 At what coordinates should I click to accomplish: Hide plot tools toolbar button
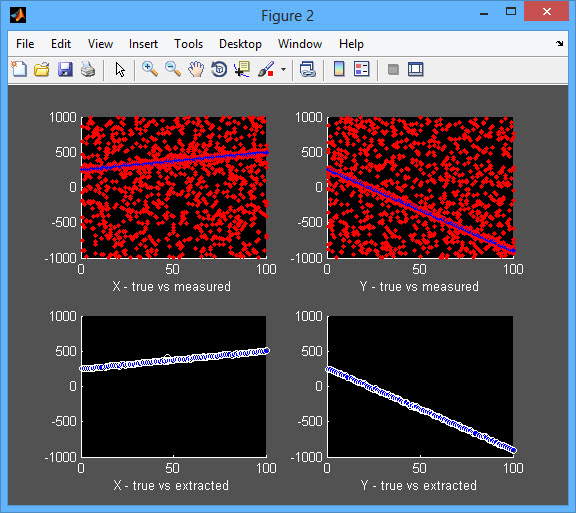393,69
